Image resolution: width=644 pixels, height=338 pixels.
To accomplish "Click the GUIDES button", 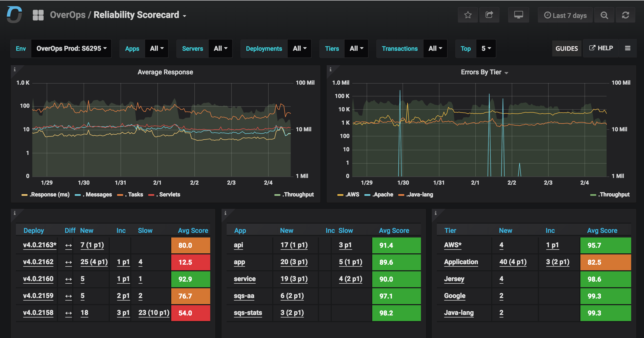I will 567,48.
